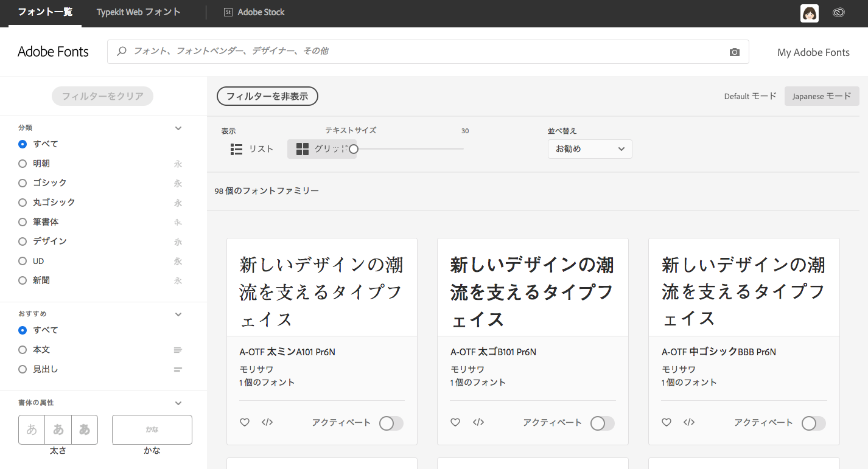Open A-OTF 太ミンA101 Pr6N font name

[287, 352]
